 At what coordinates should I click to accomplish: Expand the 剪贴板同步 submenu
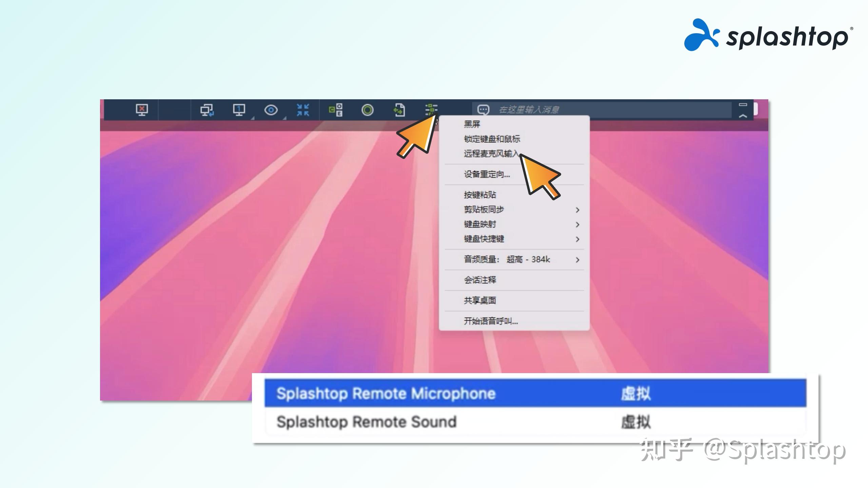[484, 209]
